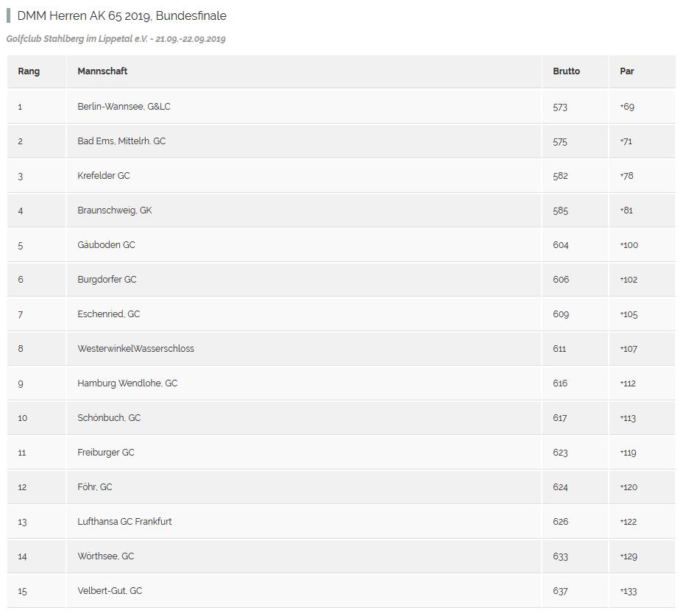Select Velbert-Gut, GC team row
The image size is (683, 616).
[341, 591]
